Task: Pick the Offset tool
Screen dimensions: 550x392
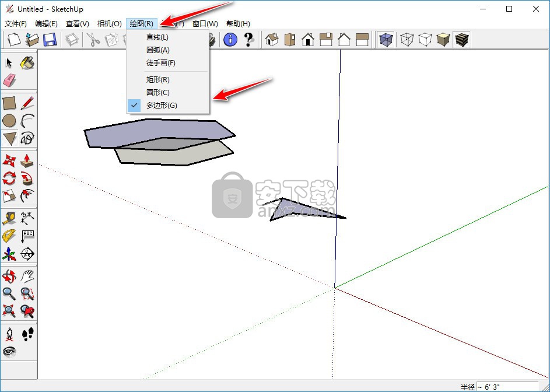Action: pyautogui.click(x=27, y=196)
